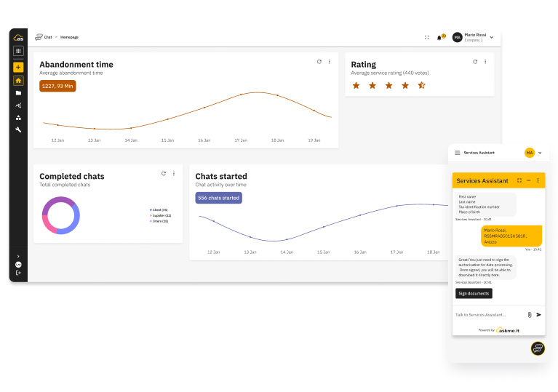Click the Chat breadcrumb link
558x392 pixels.
click(x=48, y=37)
